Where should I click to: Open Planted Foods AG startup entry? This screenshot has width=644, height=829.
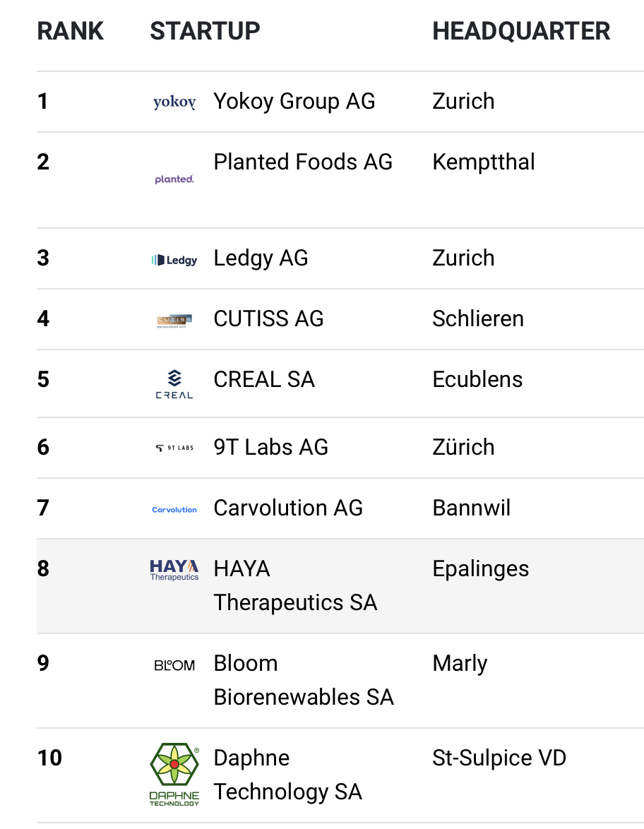tap(303, 162)
